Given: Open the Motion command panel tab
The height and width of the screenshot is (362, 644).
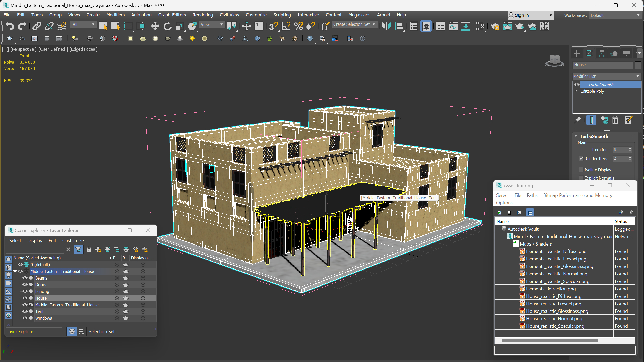Looking at the screenshot, I should point(614,54).
